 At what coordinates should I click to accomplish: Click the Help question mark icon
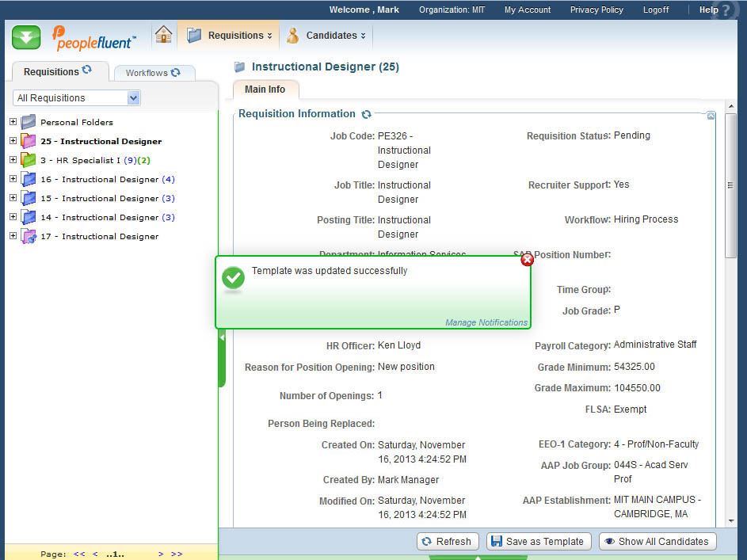point(726,10)
